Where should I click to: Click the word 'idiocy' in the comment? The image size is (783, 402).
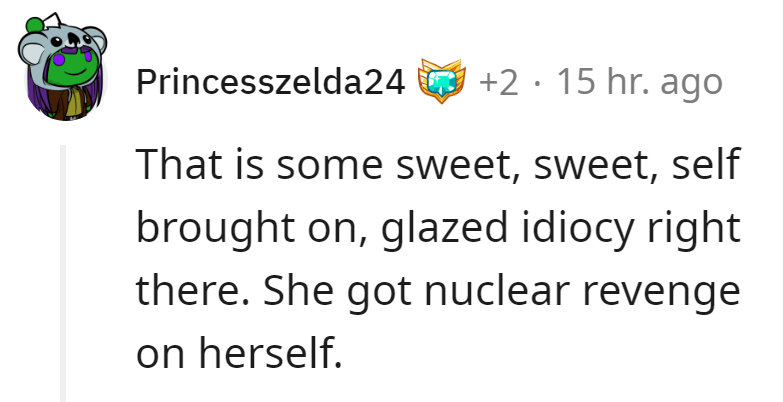point(578,229)
